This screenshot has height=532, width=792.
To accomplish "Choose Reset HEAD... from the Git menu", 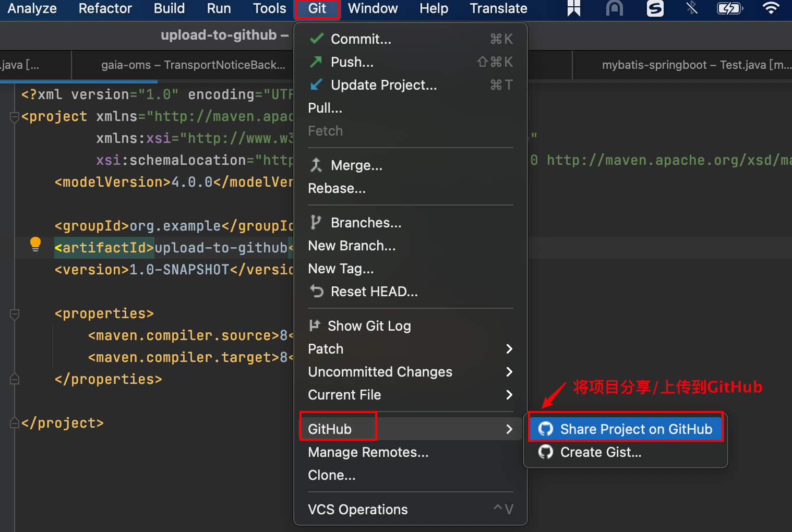I will [x=411, y=292].
